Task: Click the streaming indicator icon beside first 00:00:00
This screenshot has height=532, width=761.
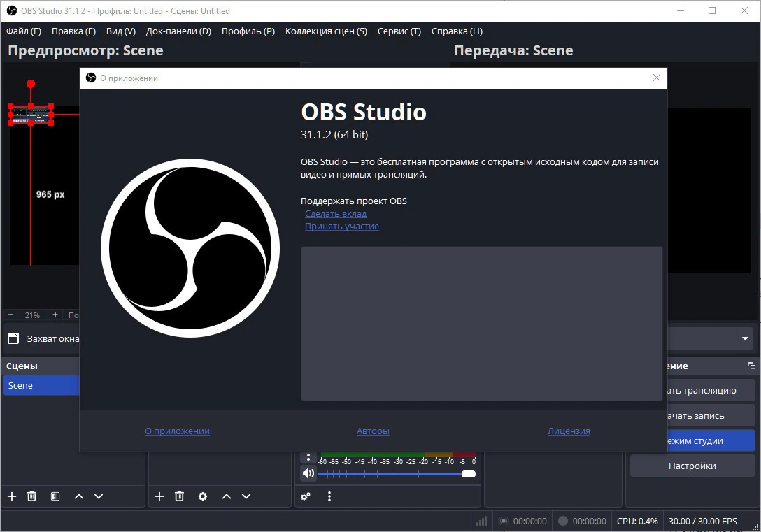Action: (x=504, y=521)
